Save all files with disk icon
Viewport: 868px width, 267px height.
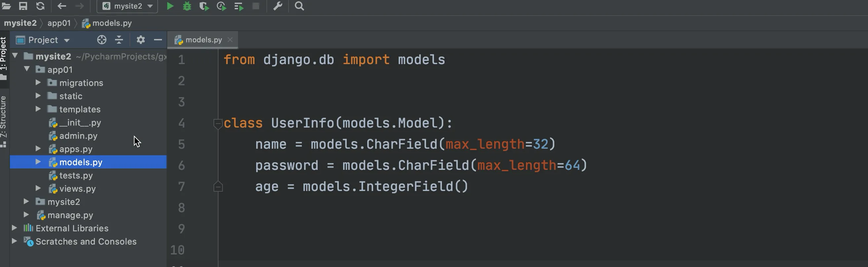tap(23, 6)
